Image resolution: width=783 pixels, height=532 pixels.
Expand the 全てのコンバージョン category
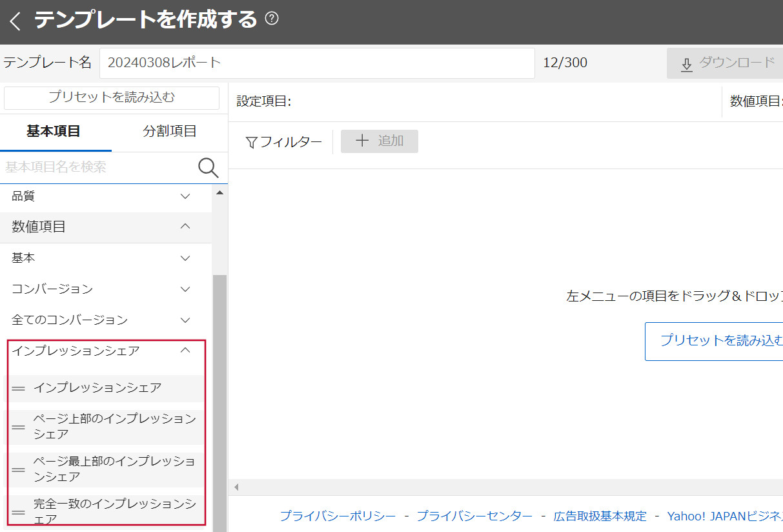(185, 320)
